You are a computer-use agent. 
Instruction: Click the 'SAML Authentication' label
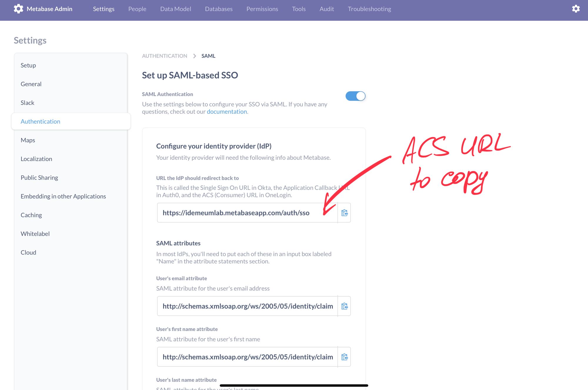tap(167, 94)
